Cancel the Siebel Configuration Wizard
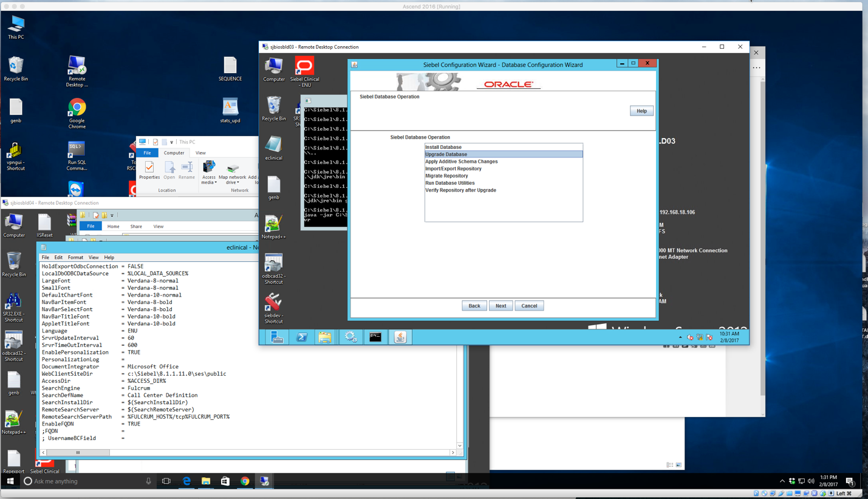Screen dimensions: 868x499 tap(529, 306)
